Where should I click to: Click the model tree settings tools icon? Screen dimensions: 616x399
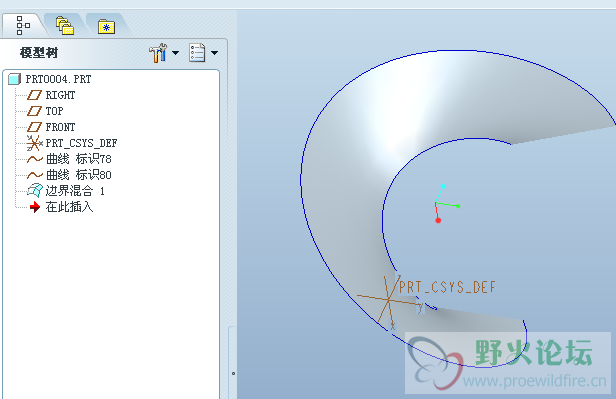[x=158, y=53]
